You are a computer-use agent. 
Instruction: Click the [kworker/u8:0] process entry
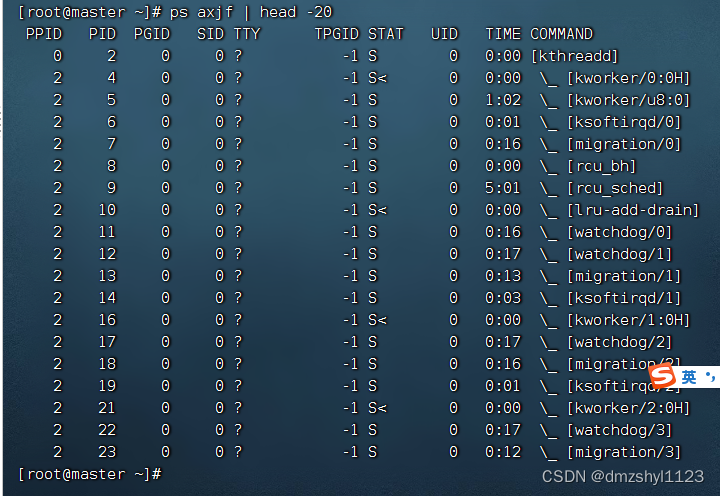(629, 100)
